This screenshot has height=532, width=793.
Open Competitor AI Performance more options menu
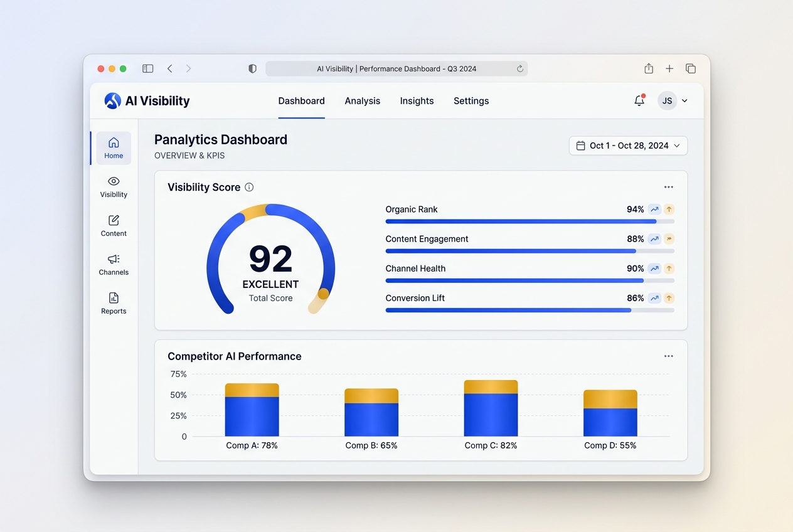click(669, 356)
